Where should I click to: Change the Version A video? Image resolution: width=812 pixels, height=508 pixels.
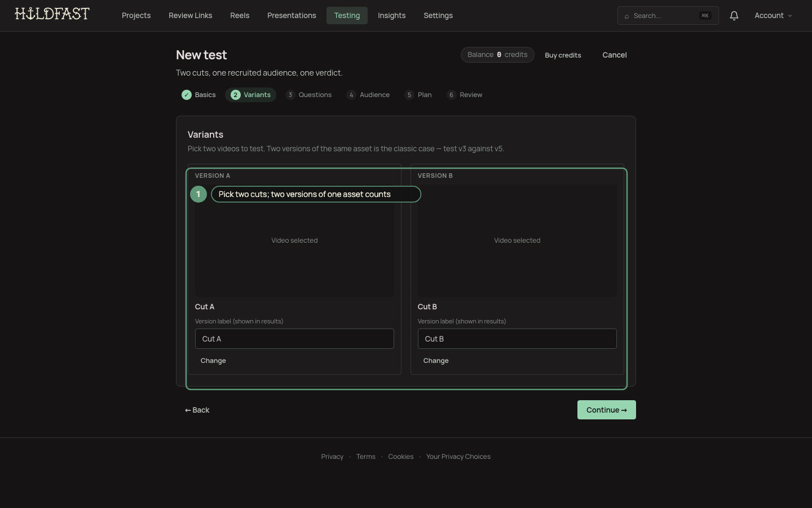(213, 361)
